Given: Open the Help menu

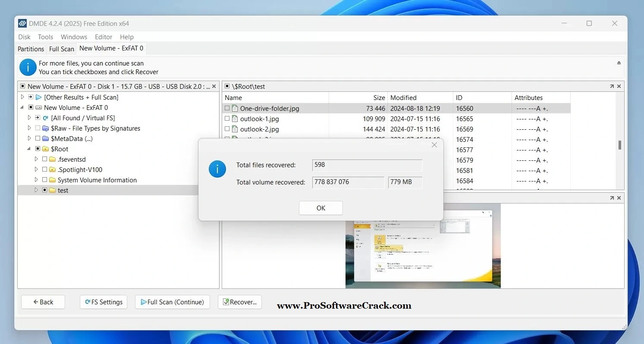Looking at the screenshot, I should click(126, 37).
